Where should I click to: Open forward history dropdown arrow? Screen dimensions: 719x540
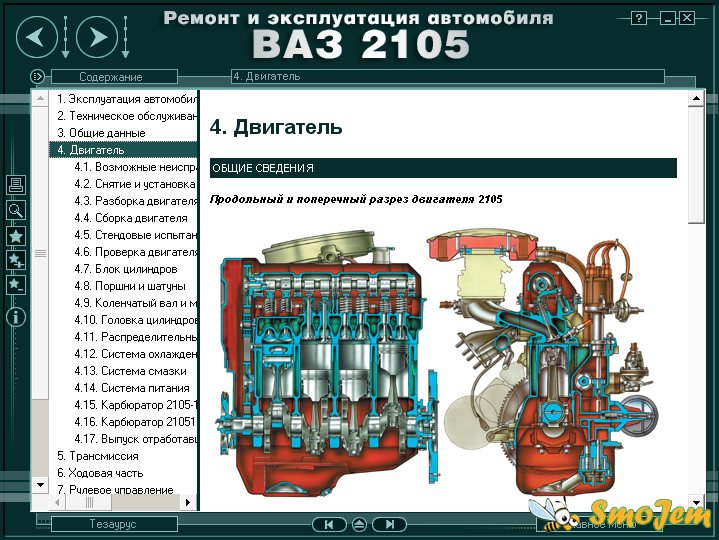pos(125,37)
